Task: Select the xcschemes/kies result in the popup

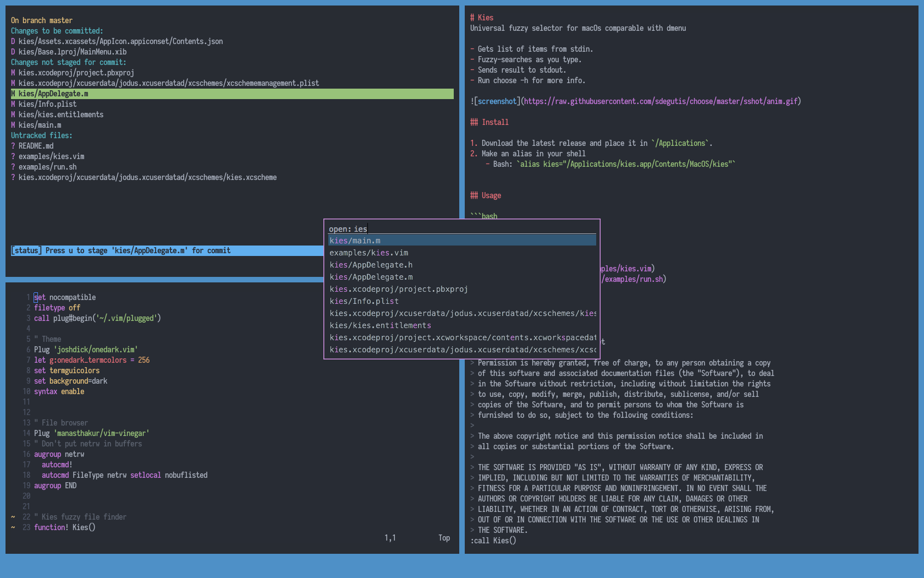Action: pos(462,313)
